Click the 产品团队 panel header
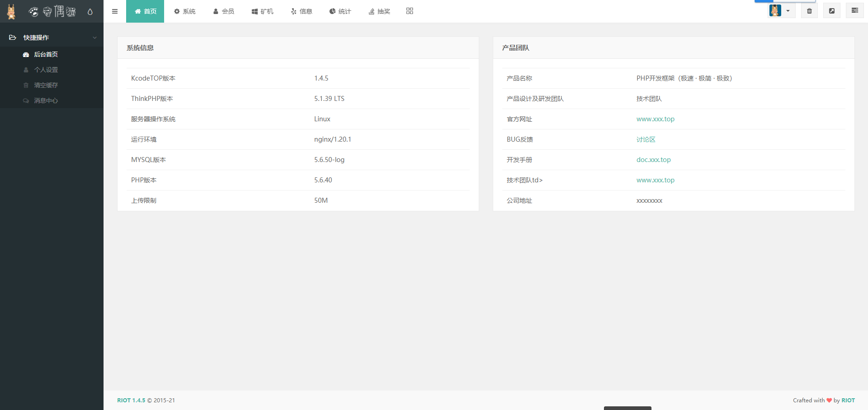 [674, 48]
